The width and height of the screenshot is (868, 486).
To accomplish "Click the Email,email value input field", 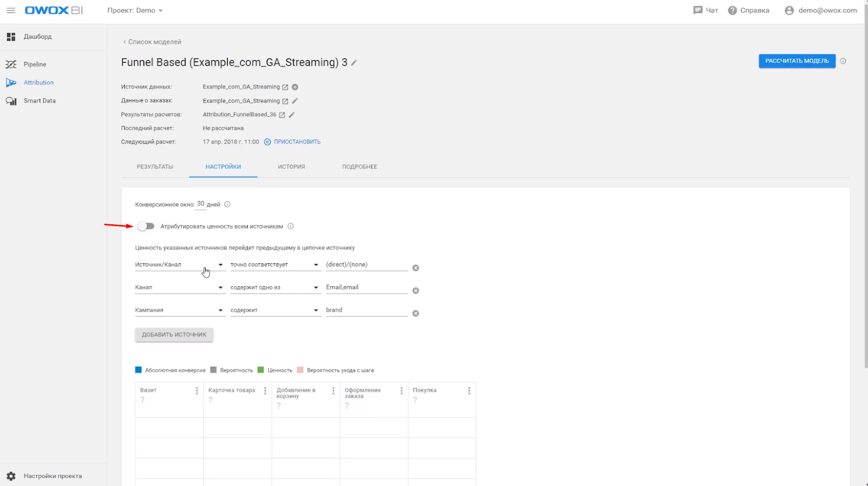I will [366, 288].
